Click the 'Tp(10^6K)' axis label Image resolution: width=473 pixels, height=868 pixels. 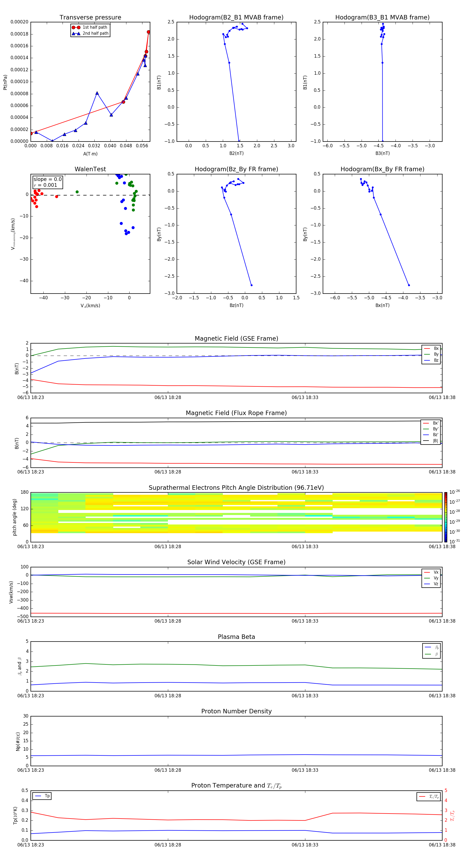tap(15, 815)
